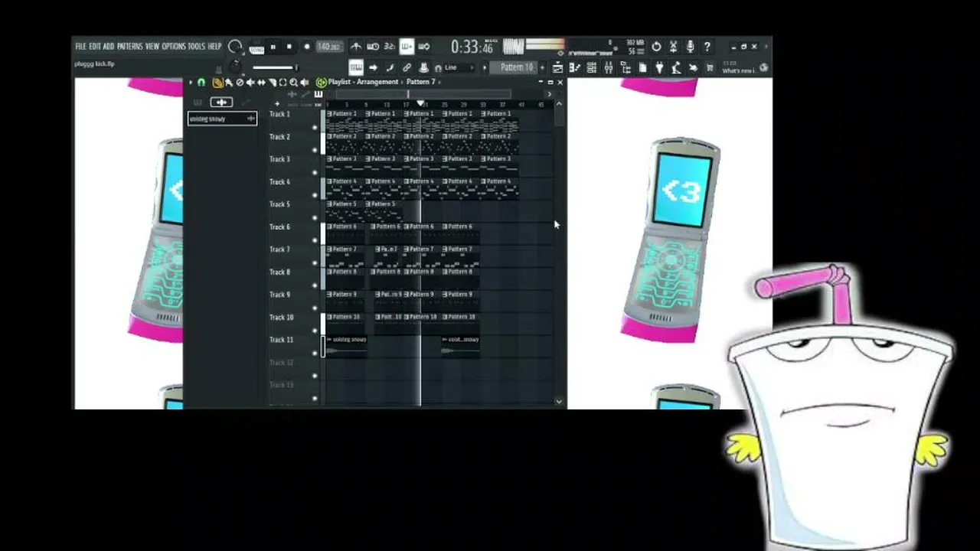980x551 pixels.
Task: Toggle the magnet snap button in Playlist
Action: pyautogui.click(x=201, y=83)
